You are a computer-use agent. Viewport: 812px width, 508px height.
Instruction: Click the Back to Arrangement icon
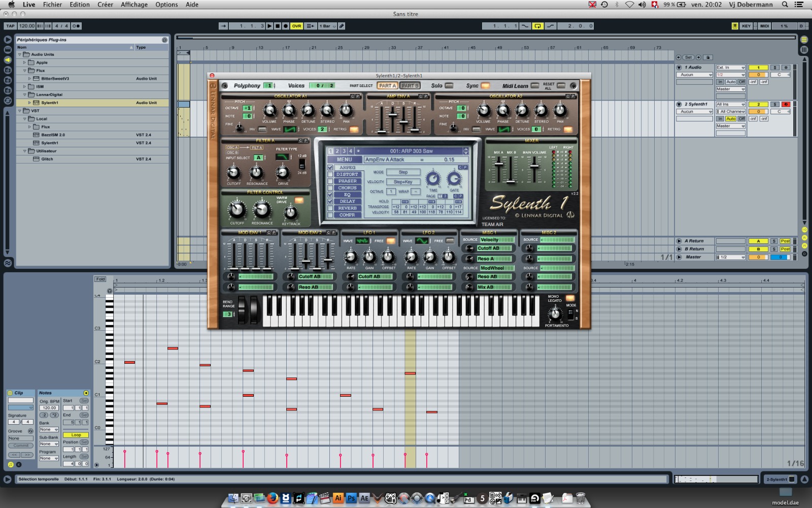click(x=311, y=26)
